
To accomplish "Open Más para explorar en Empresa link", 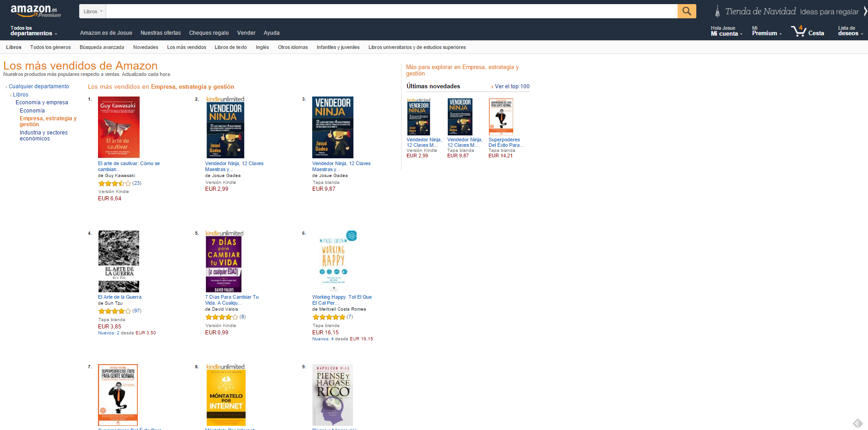I will 462,70.
